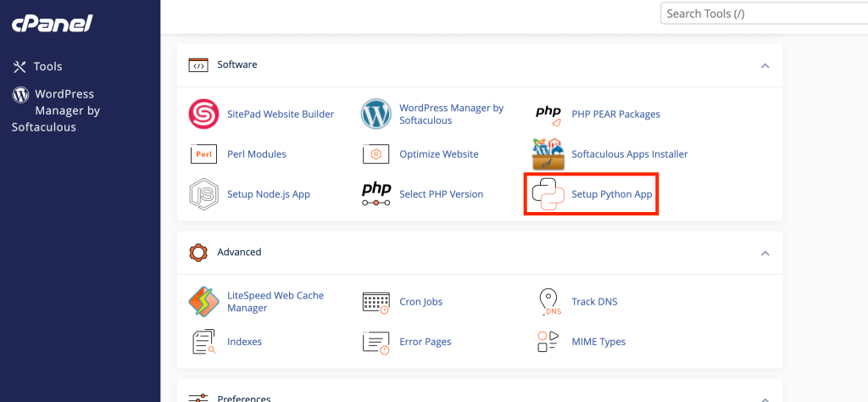Click the Select PHP Version icon
This screenshot has width=868, height=402.
coord(376,194)
